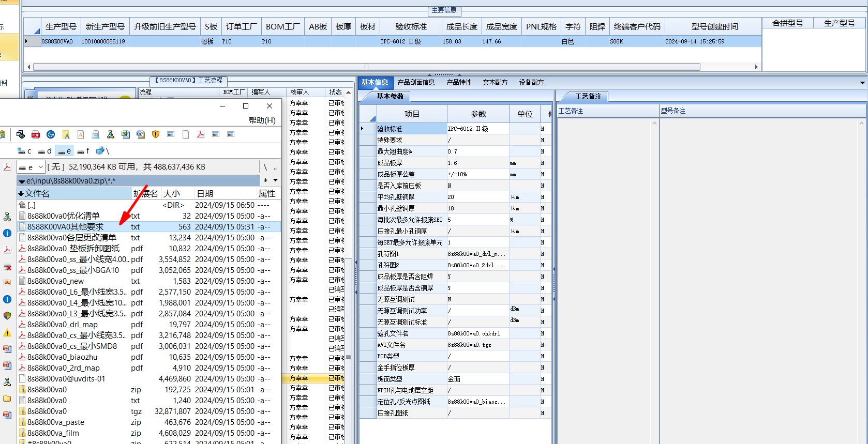Switch to the 基本信息 tab
868x444 pixels.
point(375,82)
